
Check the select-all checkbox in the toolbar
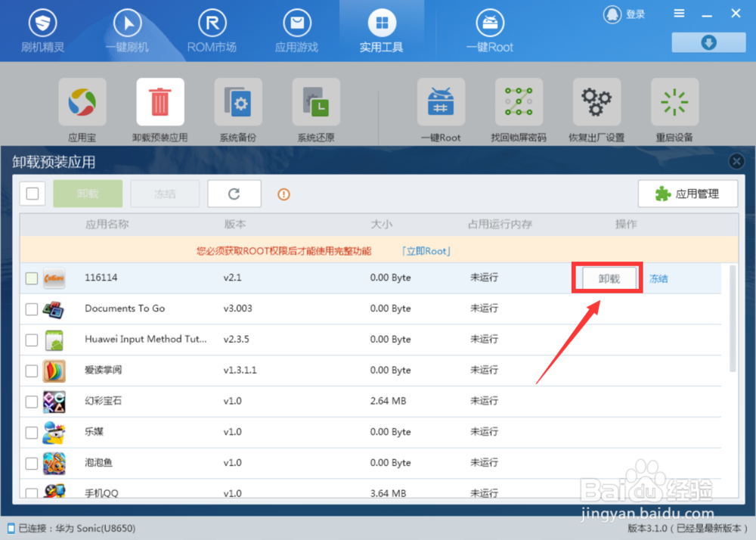32,194
